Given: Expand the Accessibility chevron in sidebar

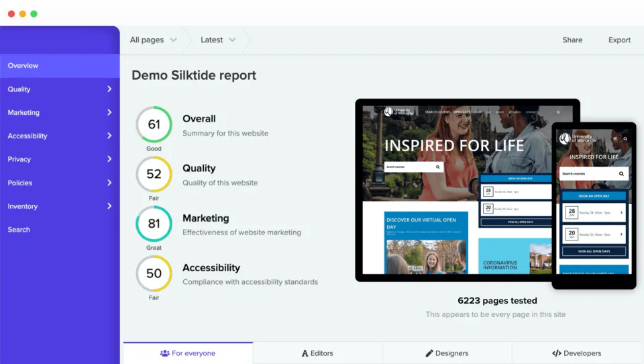Looking at the screenshot, I should point(109,136).
